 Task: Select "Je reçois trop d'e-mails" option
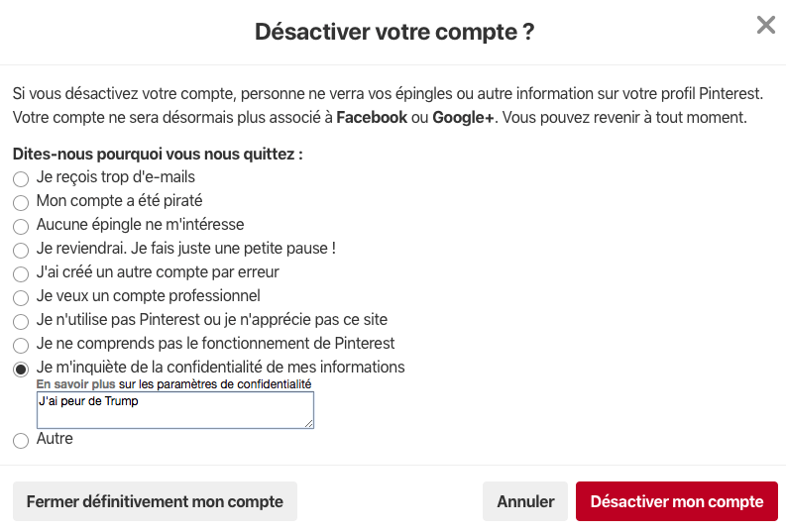tap(21, 179)
